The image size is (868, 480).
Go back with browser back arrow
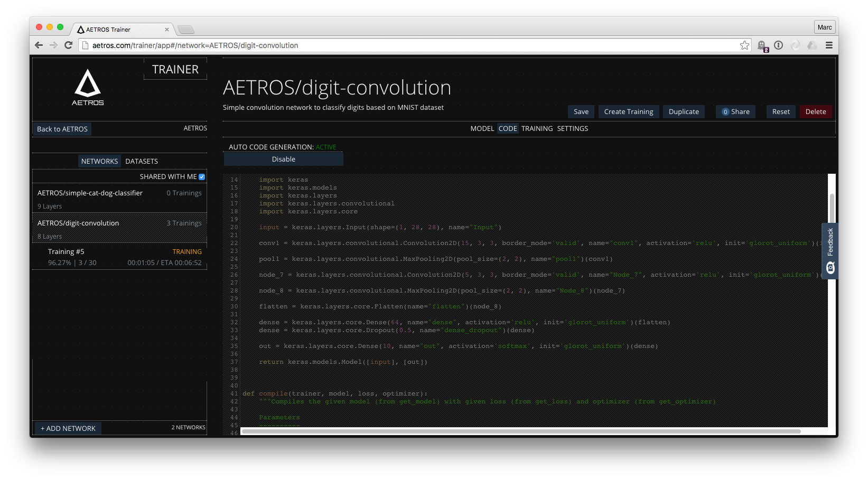[39, 45]
